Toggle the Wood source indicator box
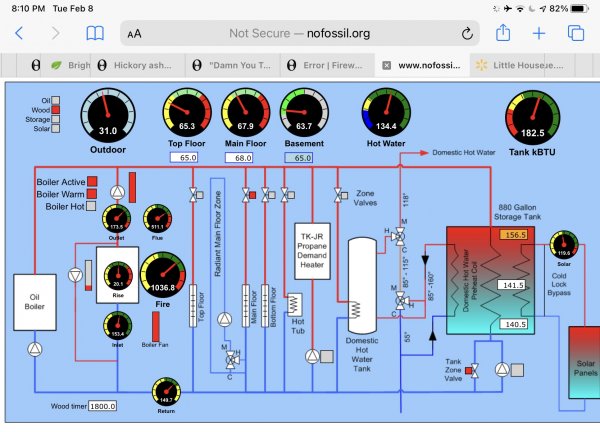The width and height of the screenshot is (600, 432). (55, 109)
